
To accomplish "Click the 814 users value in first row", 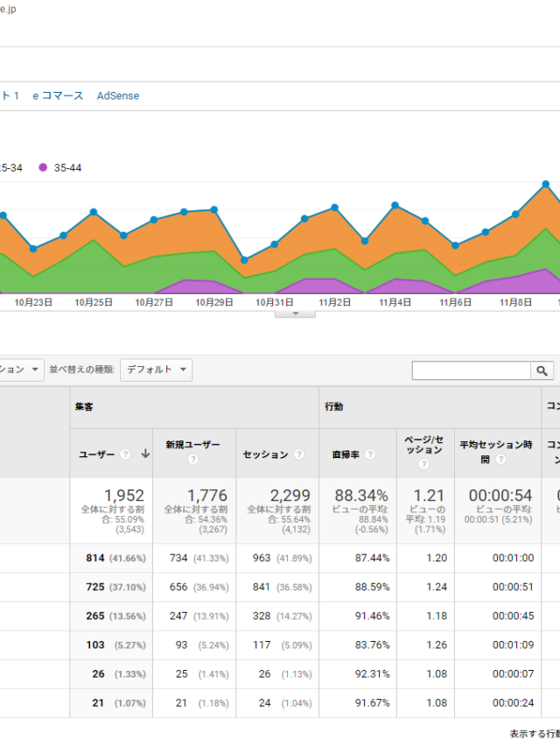I will click(x=95, y=558).
